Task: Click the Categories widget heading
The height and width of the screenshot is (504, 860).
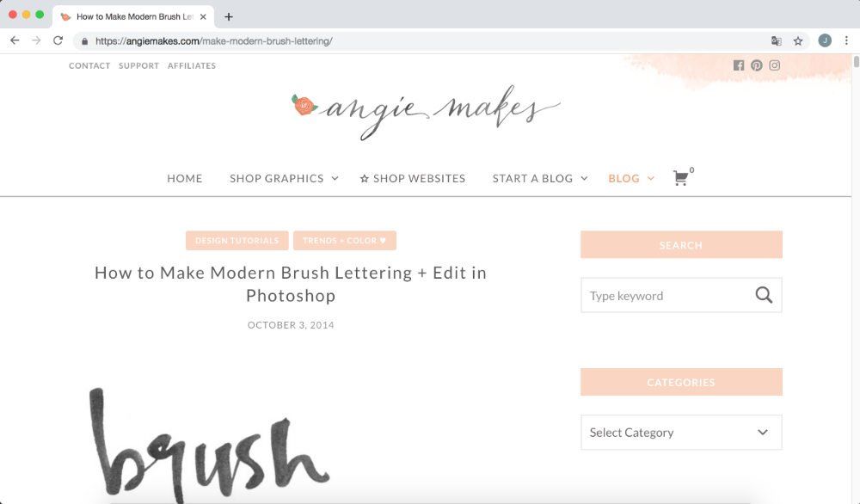Action: coord(681,382)
